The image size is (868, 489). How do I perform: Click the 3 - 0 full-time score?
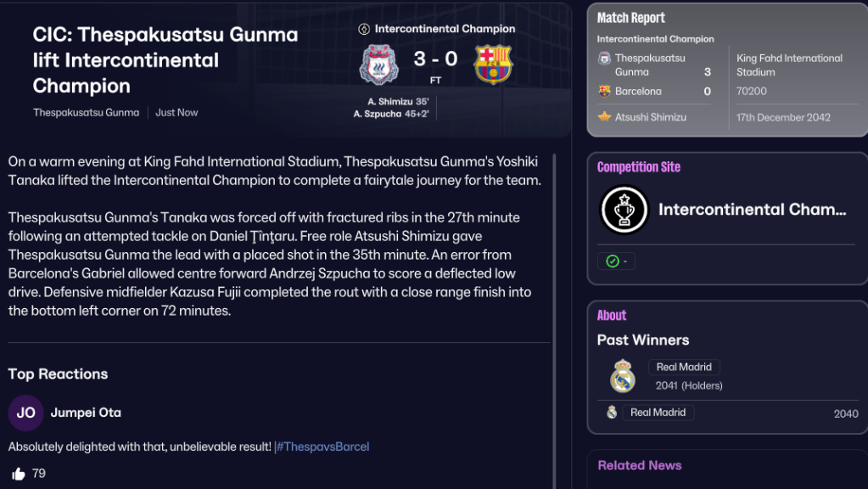tap(435, 59)
